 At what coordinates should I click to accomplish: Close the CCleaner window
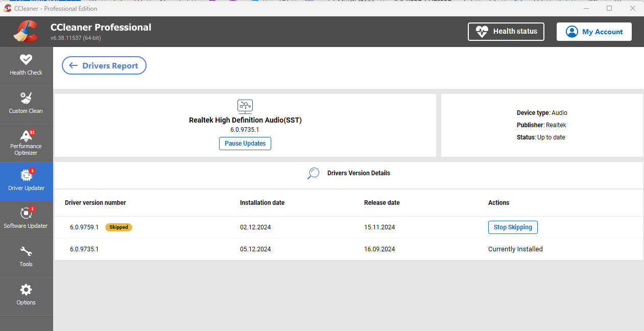[633, 8]
